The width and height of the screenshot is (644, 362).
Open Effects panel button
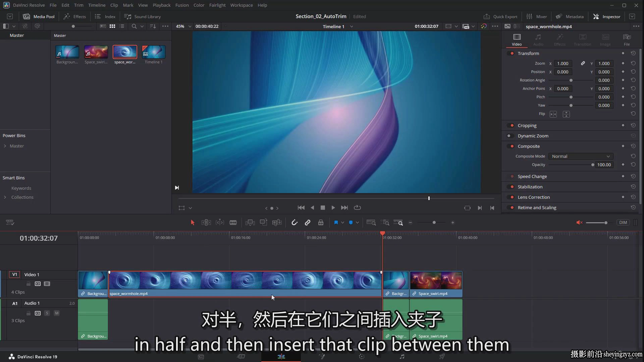(75, 16)
